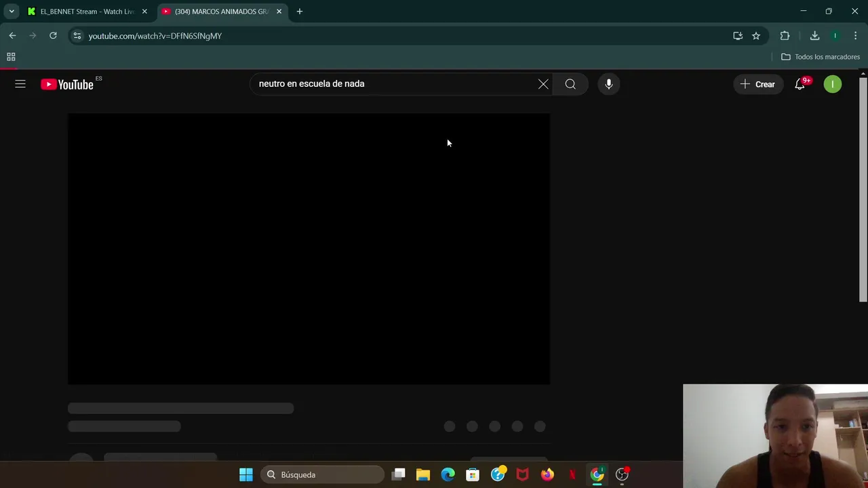Open Chrome three-dot menu
The height and width of the screenshot is (488, 868).
point(855,36)
